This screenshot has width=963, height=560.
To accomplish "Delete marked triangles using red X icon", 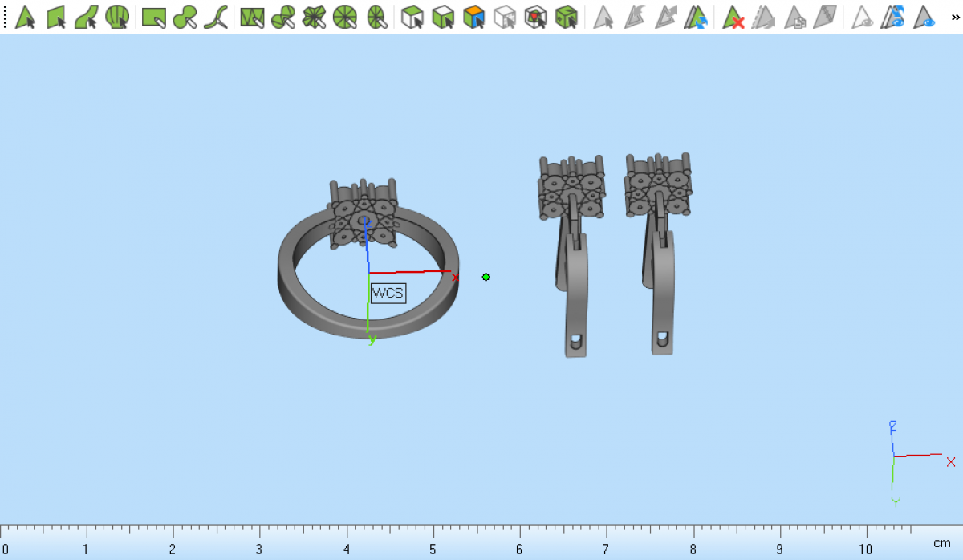I will click(x=733, y=17).
